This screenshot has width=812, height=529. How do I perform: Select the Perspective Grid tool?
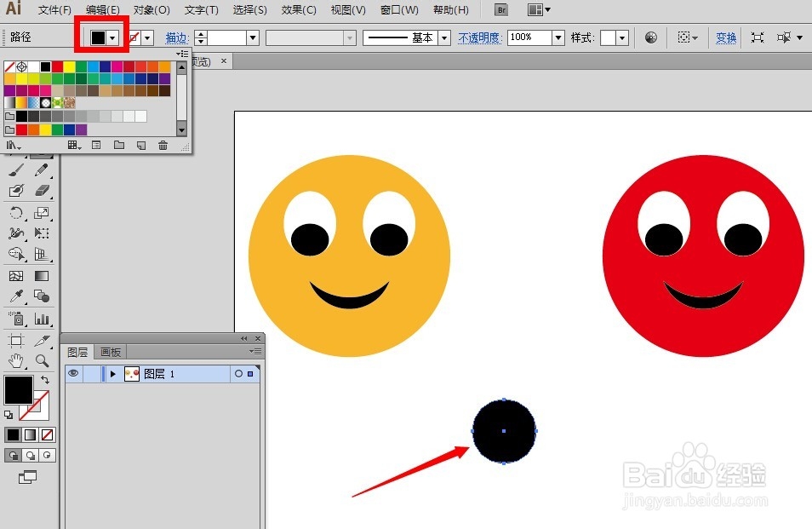tap(42, 254)
